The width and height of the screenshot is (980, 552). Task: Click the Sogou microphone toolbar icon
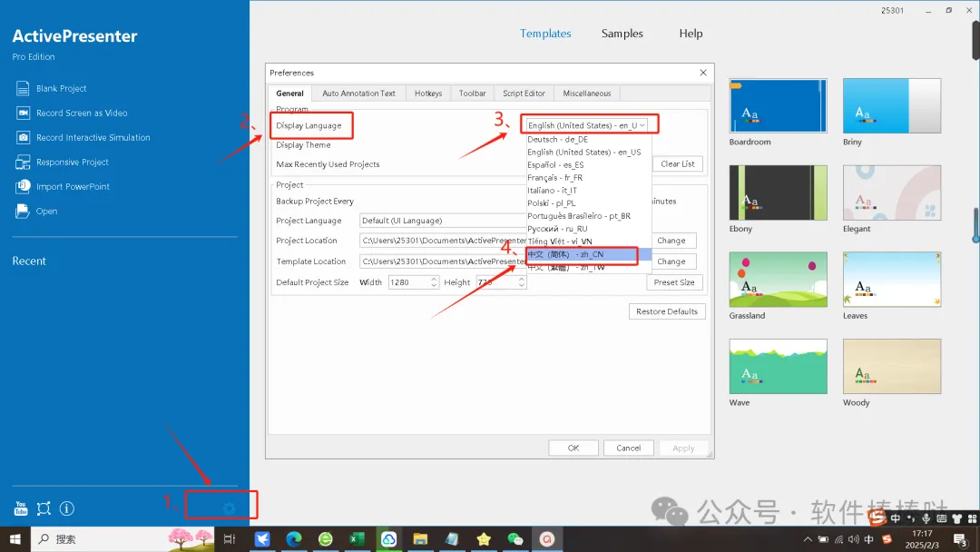pos(926,518)
